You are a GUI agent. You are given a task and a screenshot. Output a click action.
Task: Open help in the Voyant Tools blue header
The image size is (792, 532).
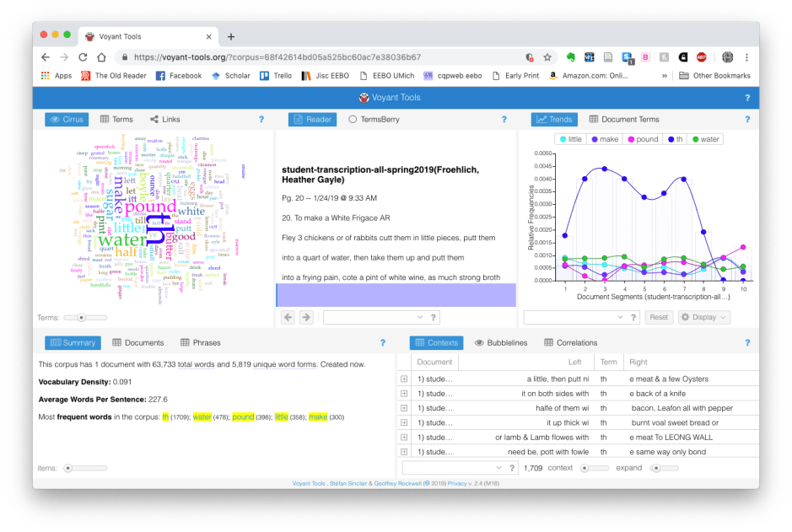(x=746, y=98)
